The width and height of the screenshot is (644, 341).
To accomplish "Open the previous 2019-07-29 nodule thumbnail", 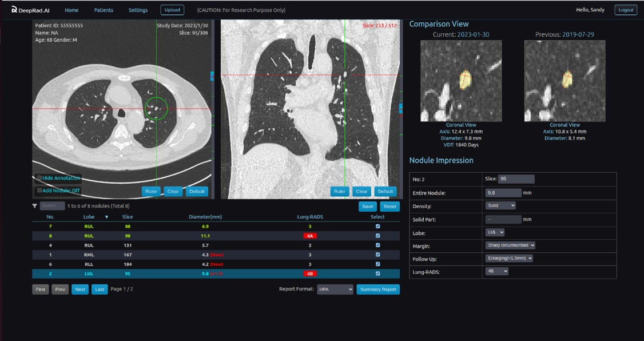I will pyautogui.click(x=565, y=81).
